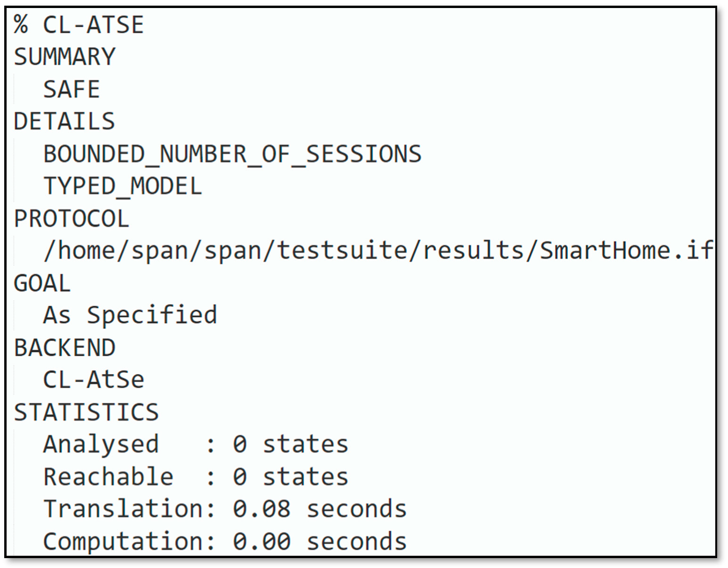The height and width of the screenshot is (568, 728).
Task: Select the 'As Specified' goal text
Action: 130,315
